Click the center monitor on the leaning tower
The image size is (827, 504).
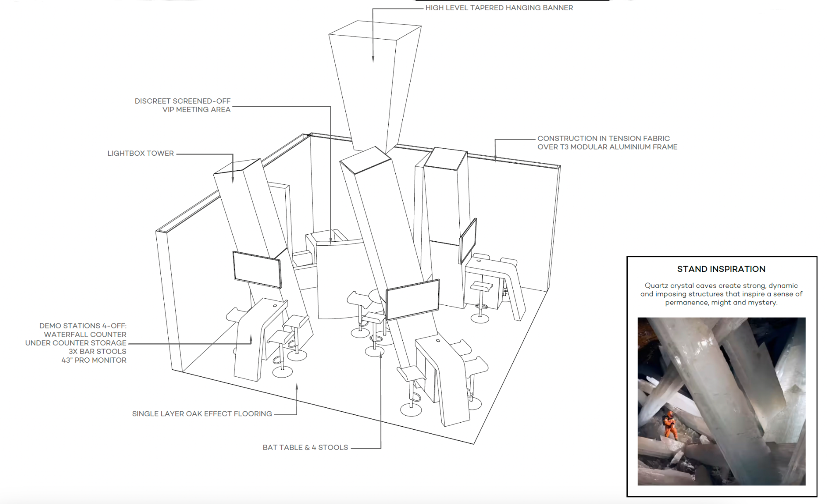412,300
